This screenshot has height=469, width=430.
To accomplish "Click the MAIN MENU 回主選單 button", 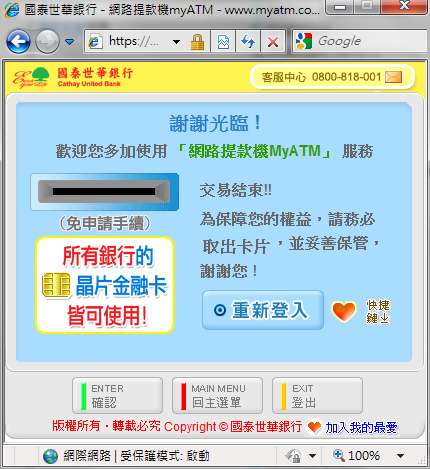I will tap(217, 396).
